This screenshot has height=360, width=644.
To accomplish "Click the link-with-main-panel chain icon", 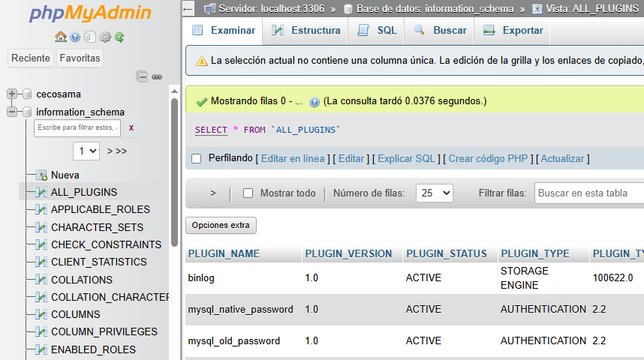I will [x=157, y=76].
